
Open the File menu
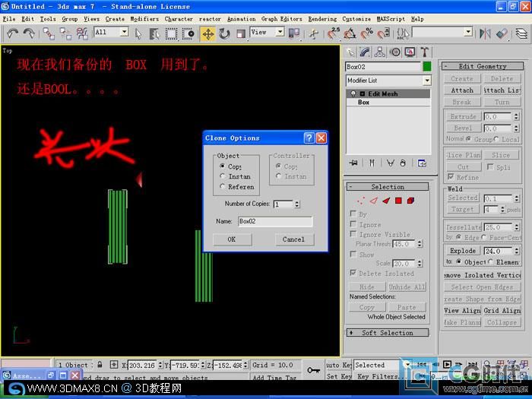coord(9,19)
